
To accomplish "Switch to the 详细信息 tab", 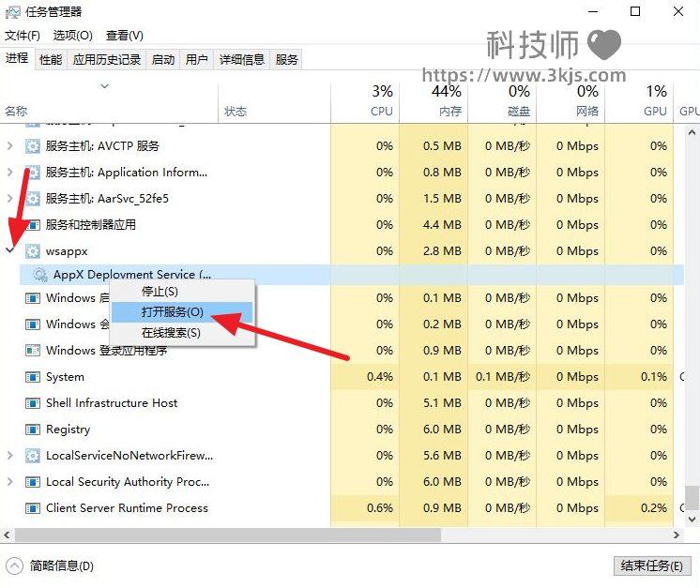I will pos(242,60).
